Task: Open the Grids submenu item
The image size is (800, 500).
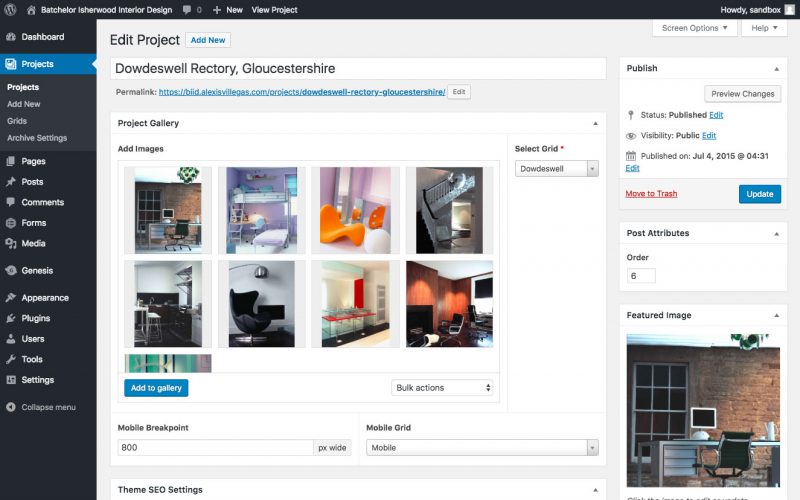Action: [17, 121]
